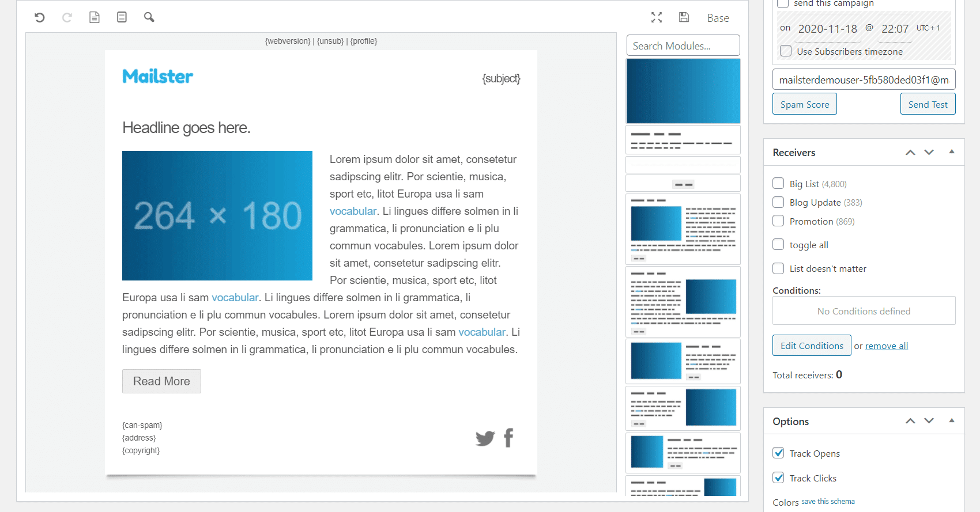The width and height of the screenshot is (980, 512).
Task: Collapse the Receivers panel triangle
Action: click(x=952, y=151)
